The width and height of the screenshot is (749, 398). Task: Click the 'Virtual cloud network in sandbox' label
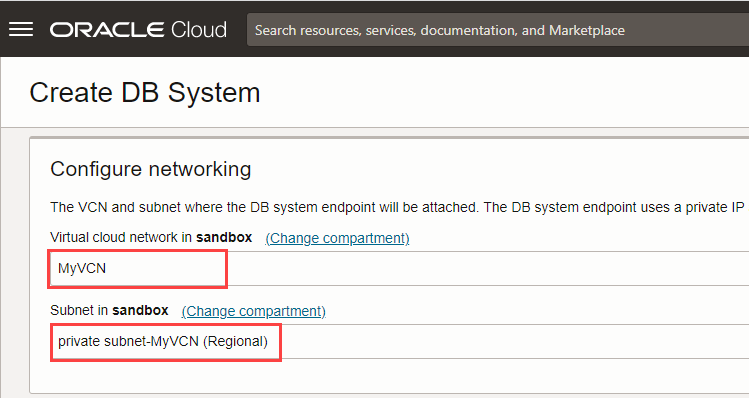point(151,237)
